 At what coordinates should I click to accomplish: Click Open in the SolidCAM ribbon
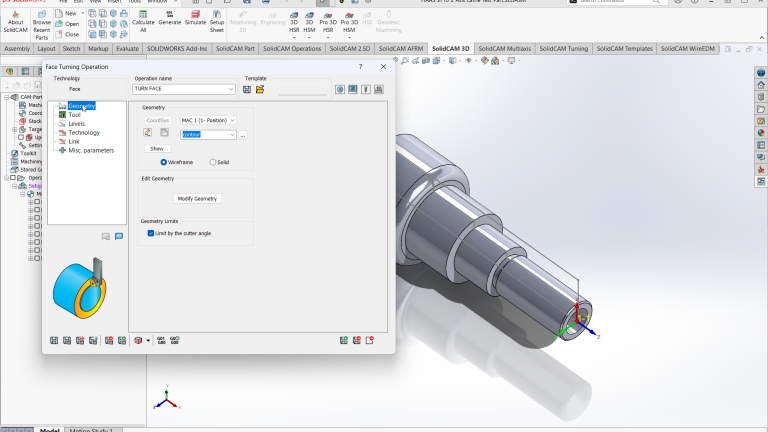[67, 24]
